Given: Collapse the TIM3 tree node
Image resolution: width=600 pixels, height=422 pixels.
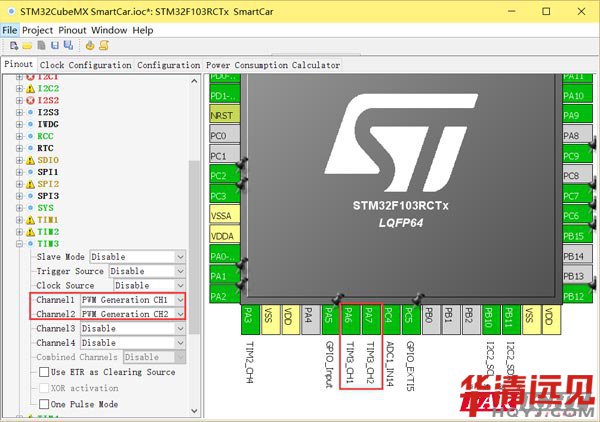Looking at the screenshot, I should (19, 244).
